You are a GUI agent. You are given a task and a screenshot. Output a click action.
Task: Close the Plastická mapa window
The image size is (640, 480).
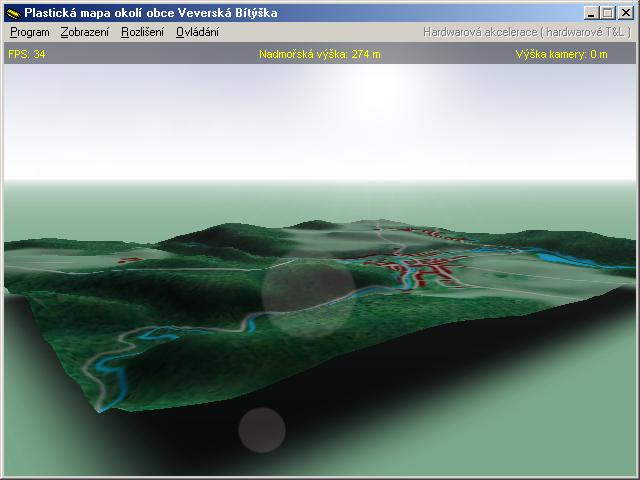point(626,13)
